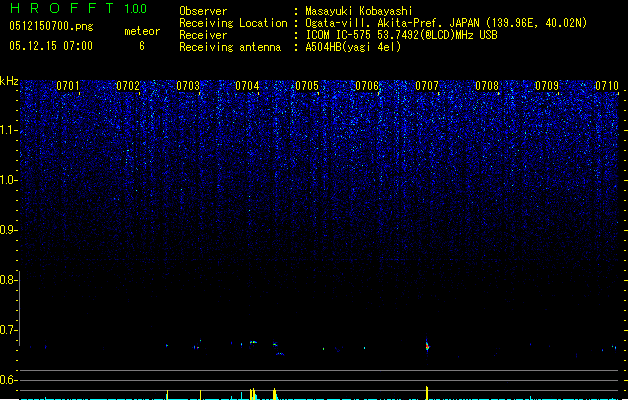Click the kHz axis unit label

coord(9,81)
